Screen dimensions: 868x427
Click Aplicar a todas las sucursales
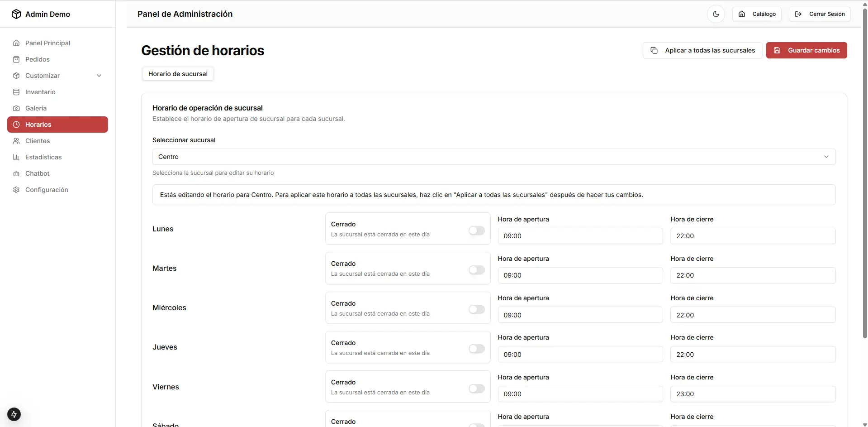(x=702, y=50)
